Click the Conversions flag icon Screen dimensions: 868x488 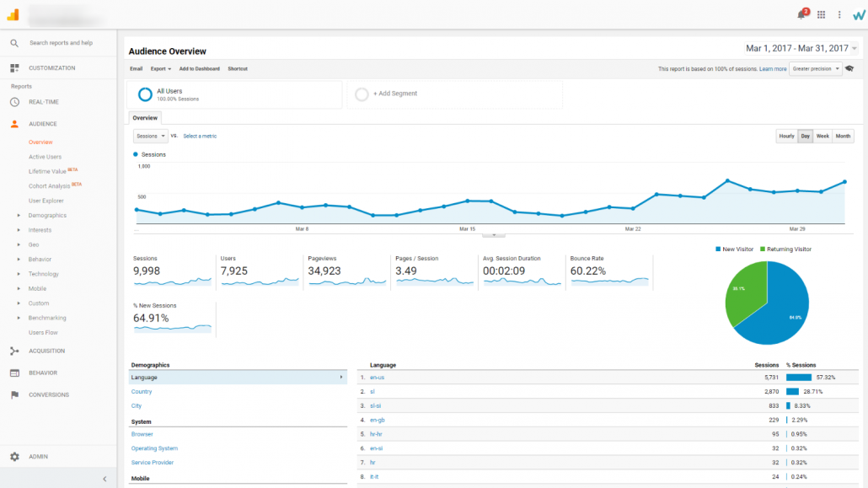pyautogui.click(x=14, y=394)
